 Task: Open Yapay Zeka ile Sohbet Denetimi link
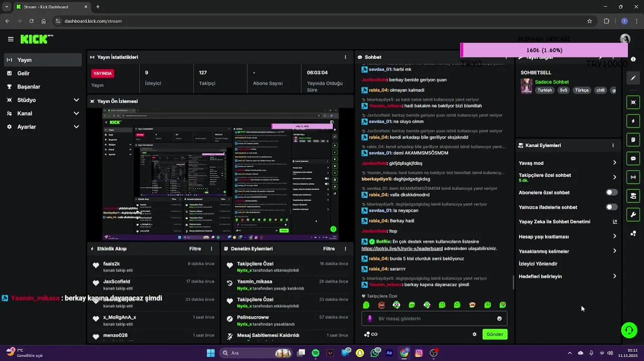[568, 222]
